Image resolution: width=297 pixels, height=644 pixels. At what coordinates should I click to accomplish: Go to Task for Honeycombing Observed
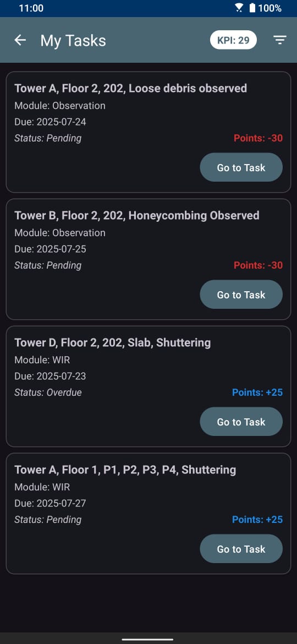(x=241, y=294)
